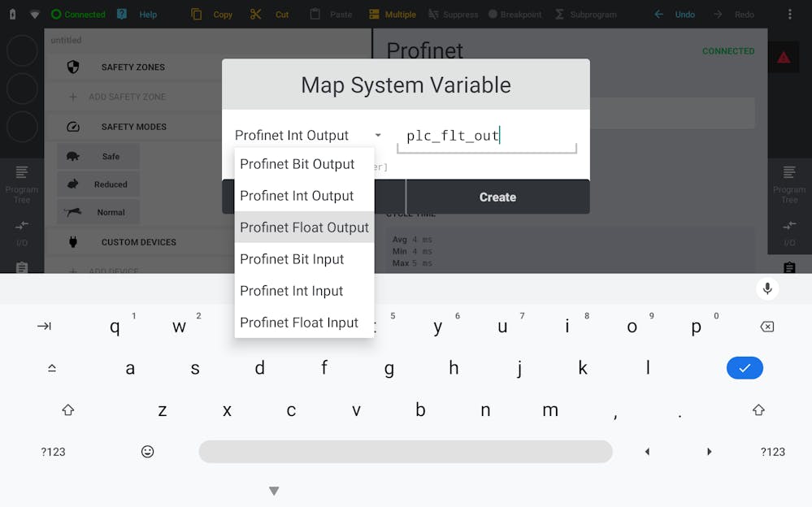The height and width of the screenshot is (507, 812).
Task: Open left I/O panel
Action: pos(22,232)
